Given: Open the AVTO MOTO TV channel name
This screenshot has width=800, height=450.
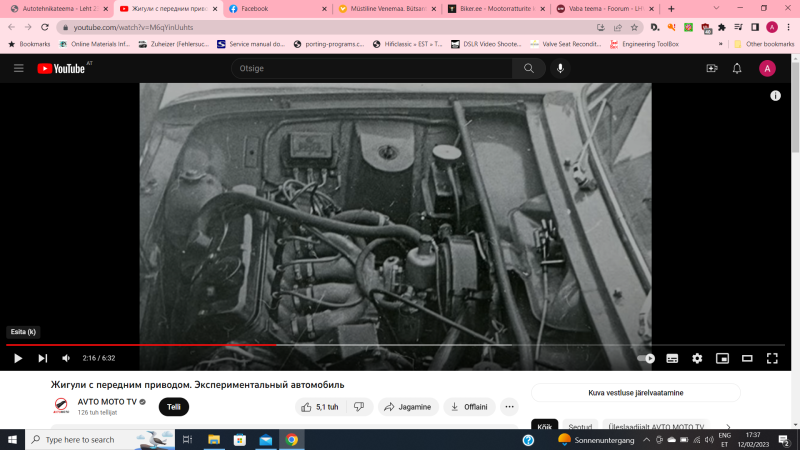Looking at the screenshot, I should pyautogui.click(x=107, y=402).
